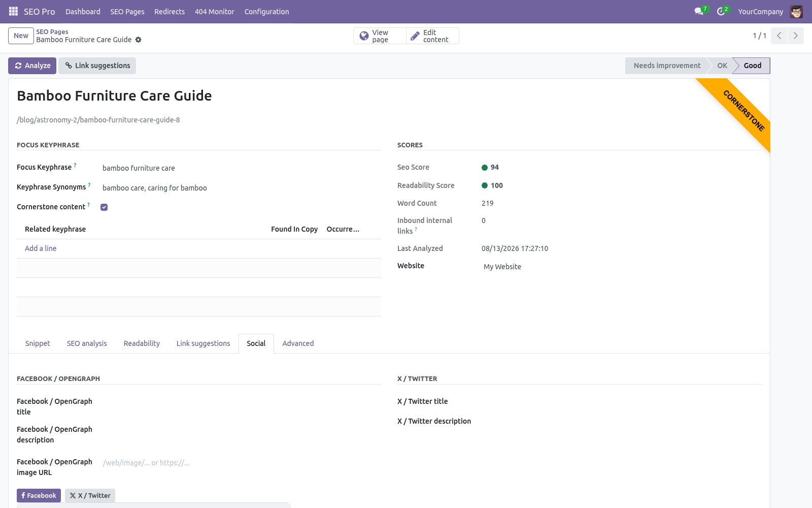
Task: Switch to the Link suggestions tab
Action: [203, 343]
